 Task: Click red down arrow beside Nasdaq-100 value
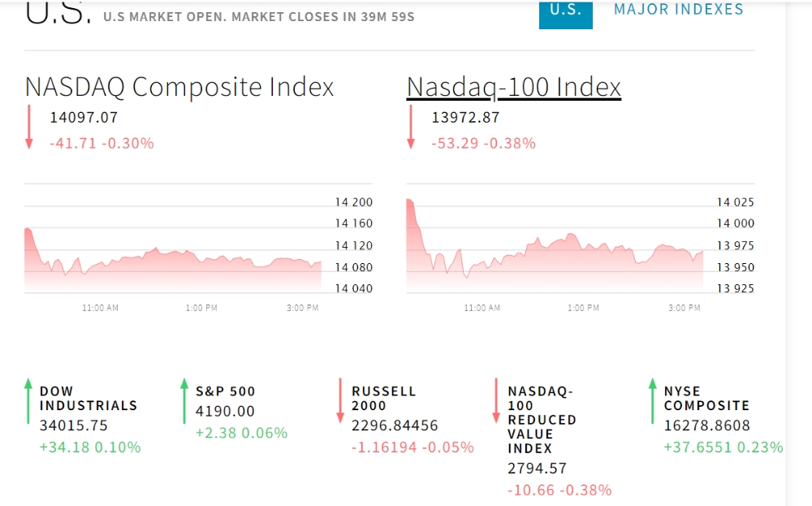point(411,127)
